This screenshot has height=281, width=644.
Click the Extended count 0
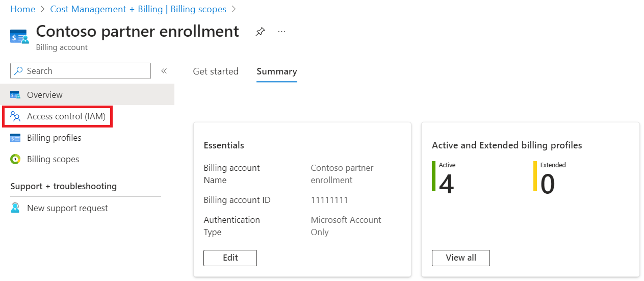coord(547,184)
